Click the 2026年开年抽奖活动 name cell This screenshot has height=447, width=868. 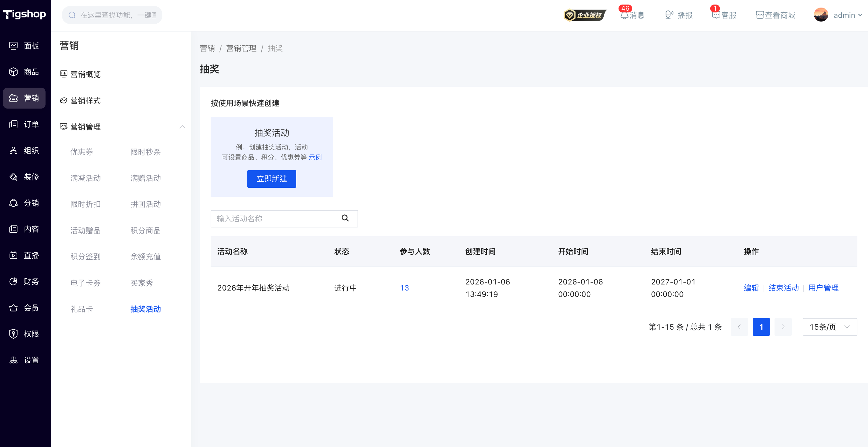coord(253,288)
